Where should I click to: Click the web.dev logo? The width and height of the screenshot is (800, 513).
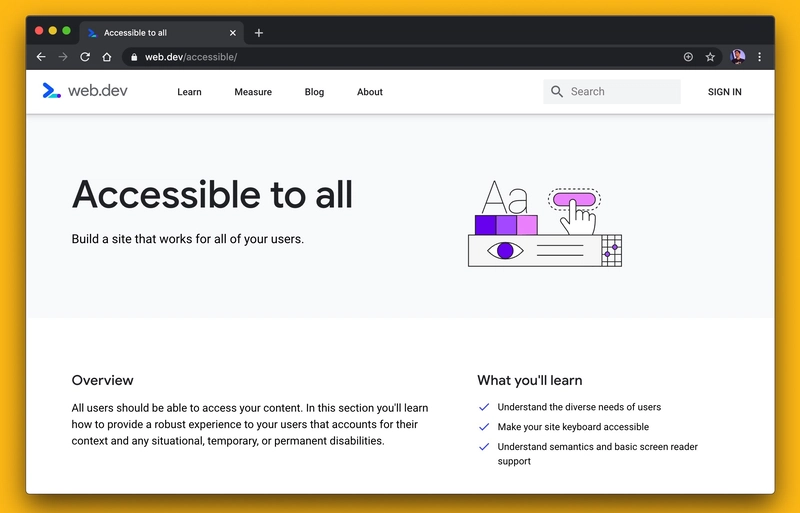point(85,91)
